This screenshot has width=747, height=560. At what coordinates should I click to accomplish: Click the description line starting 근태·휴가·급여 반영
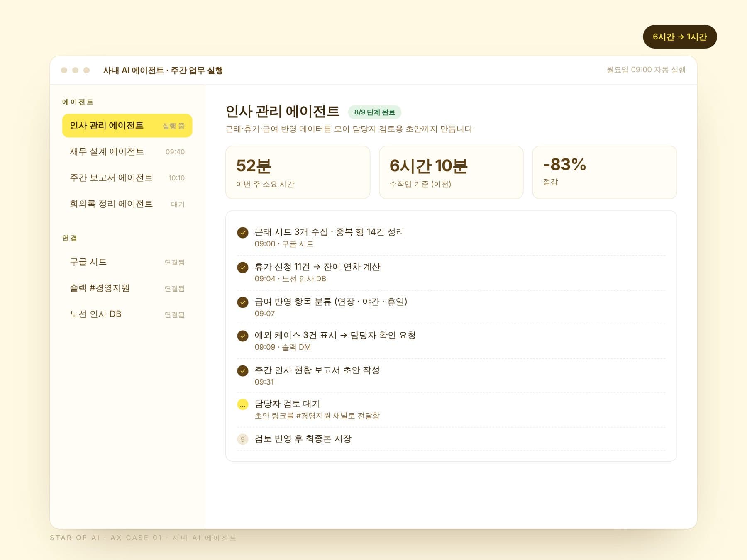coord(349,129)
